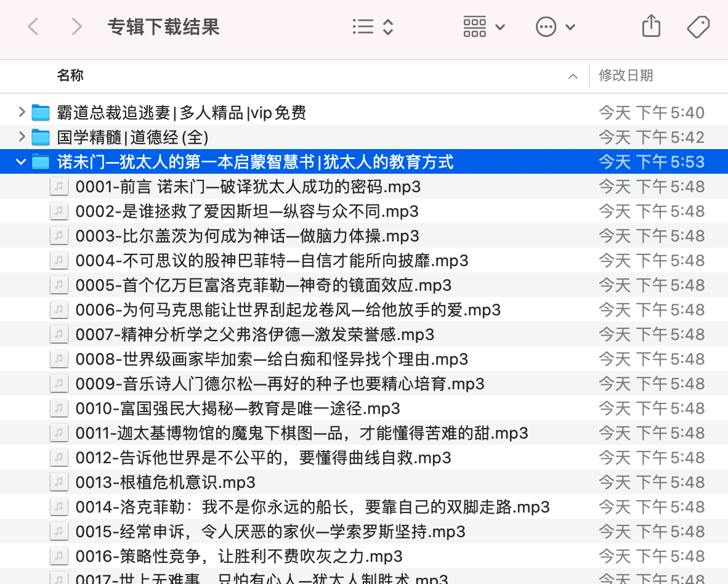The image size is (728, 584).
Task: Click audio icon of 0011 file
Action: 59,432
